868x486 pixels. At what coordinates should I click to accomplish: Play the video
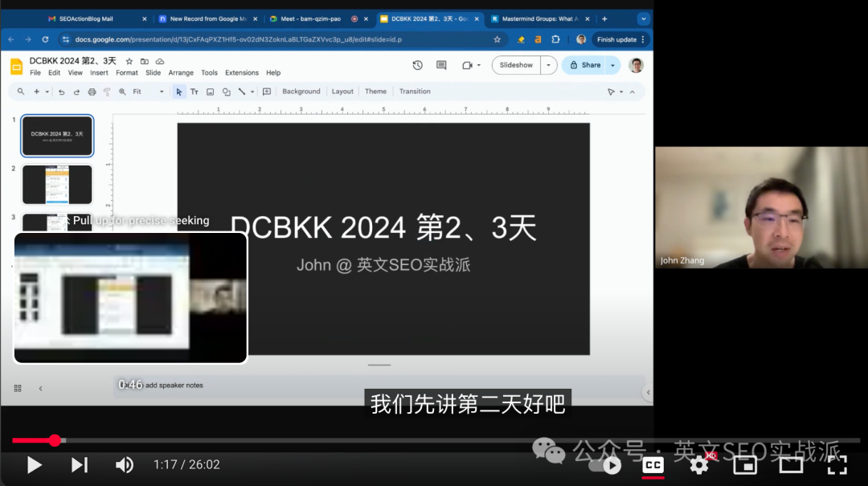(35, 465)
